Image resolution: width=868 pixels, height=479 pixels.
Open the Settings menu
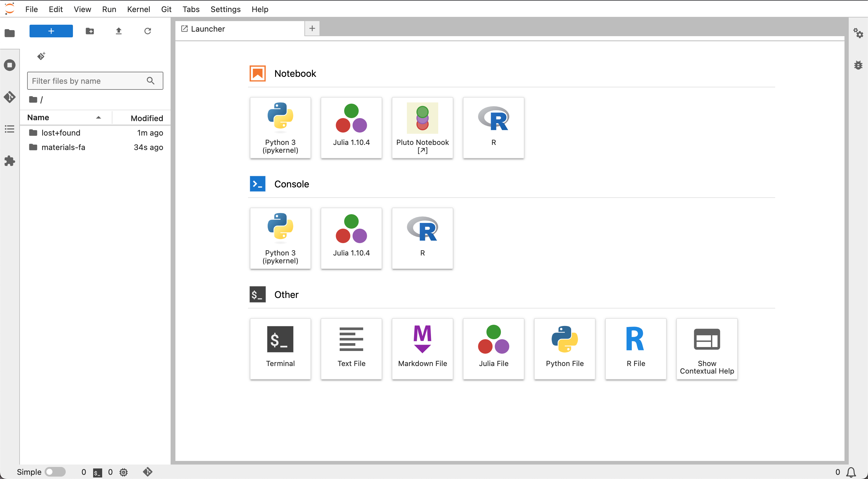click(225, 9)
